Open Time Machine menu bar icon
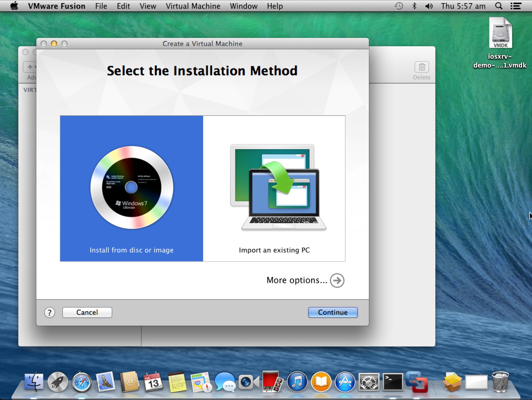Image resolution: width=532 pixels, height=400 pixels. [399, 6]
